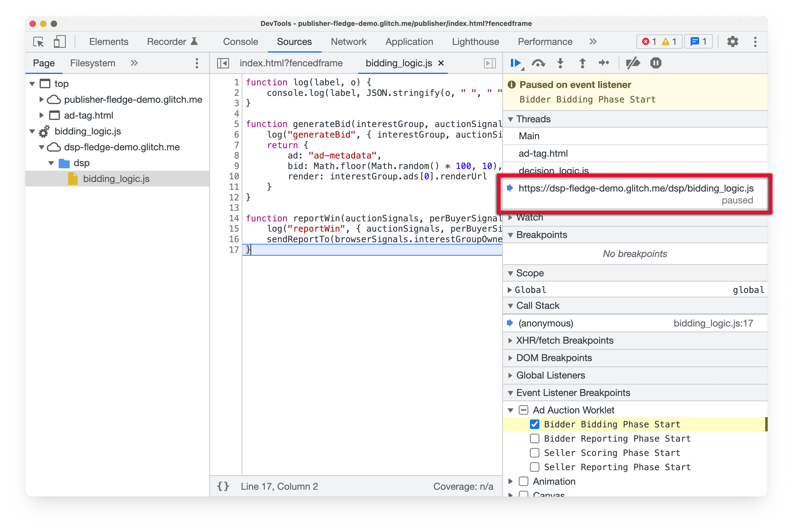
Task: Enable Seller Scoring Phase Start breakpoint
Action: click(533, 453)
